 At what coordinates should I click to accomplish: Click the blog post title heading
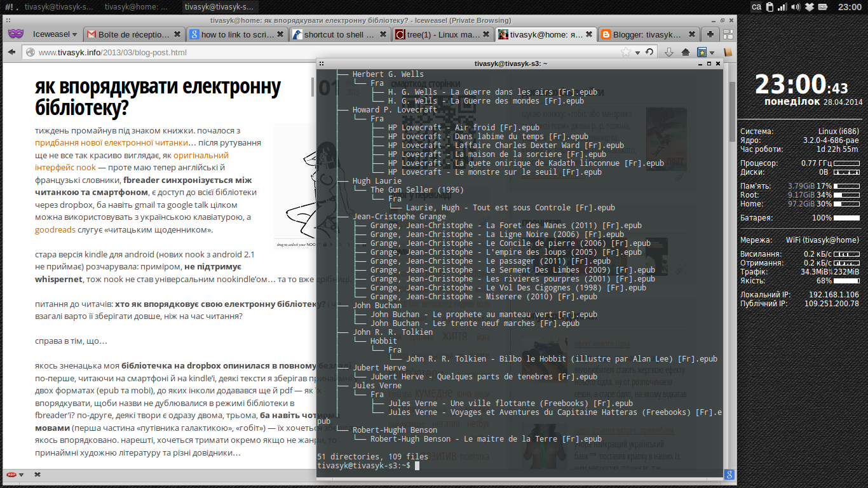coord(158,97)
